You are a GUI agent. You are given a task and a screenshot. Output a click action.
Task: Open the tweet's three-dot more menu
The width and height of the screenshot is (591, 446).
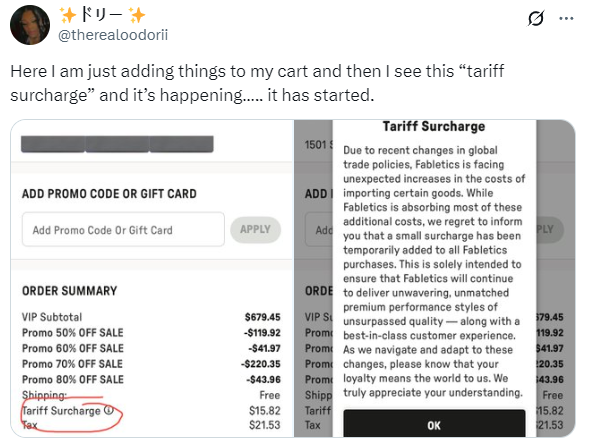[566, 18]
